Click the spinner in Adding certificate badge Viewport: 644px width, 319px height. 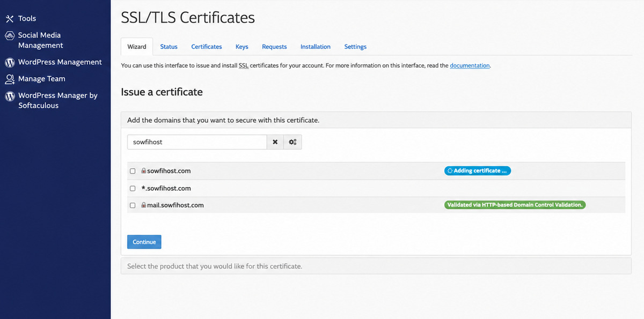[x=450, y=171]
